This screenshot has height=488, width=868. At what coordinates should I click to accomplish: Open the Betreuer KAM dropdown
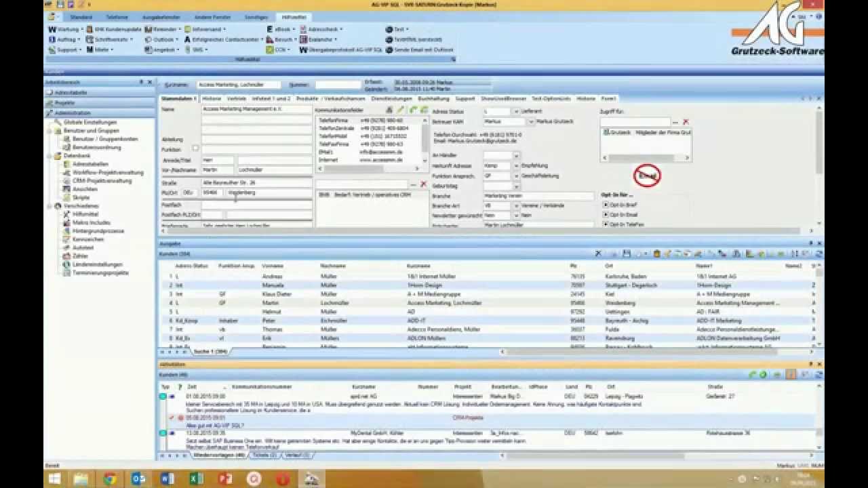click(x=531, y=121)
